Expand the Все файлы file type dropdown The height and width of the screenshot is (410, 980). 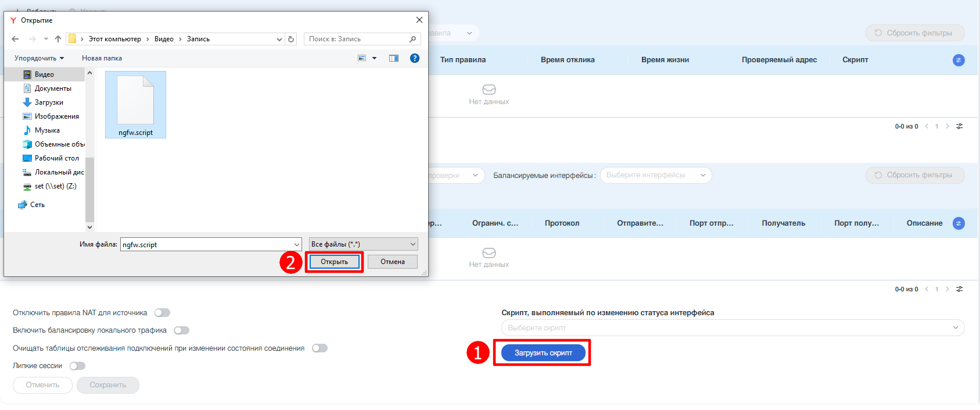(363, 244)
